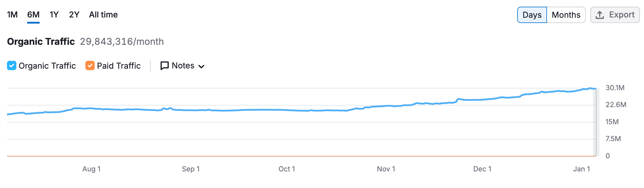The height and width of the screenshot is (188, 644).
Task: Select the 1M time range tab
Action: 12,15
